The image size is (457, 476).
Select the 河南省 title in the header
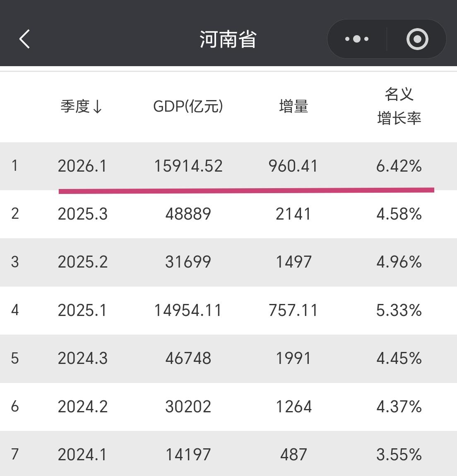228,39
